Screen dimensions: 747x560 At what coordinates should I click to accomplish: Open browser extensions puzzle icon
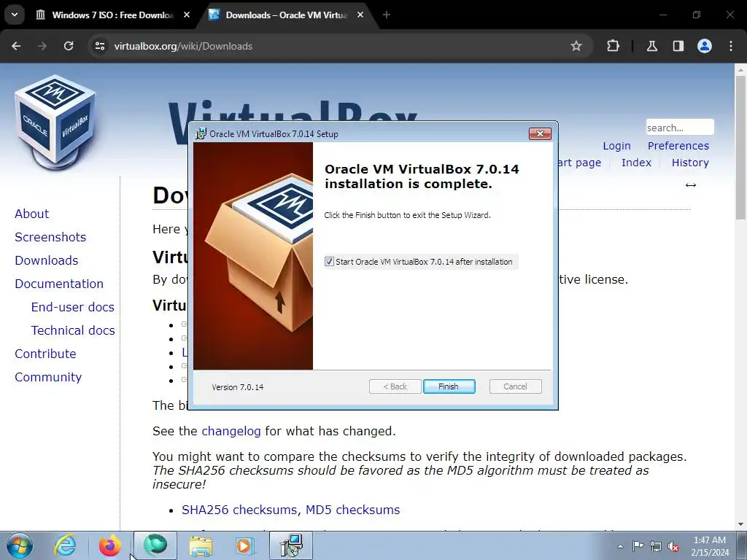pos(613,46)
